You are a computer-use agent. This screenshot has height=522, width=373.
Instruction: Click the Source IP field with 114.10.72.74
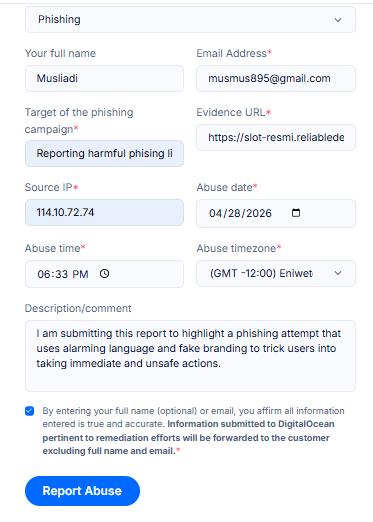104,213
